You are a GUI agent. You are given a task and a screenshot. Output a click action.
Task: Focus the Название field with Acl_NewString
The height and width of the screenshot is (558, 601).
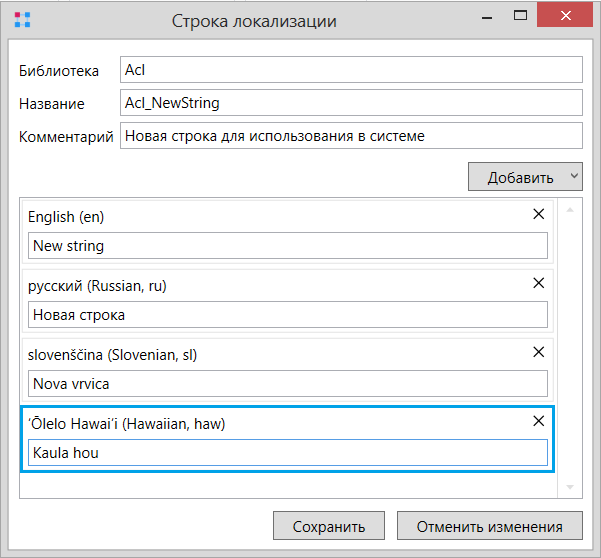tap(351, 103)
